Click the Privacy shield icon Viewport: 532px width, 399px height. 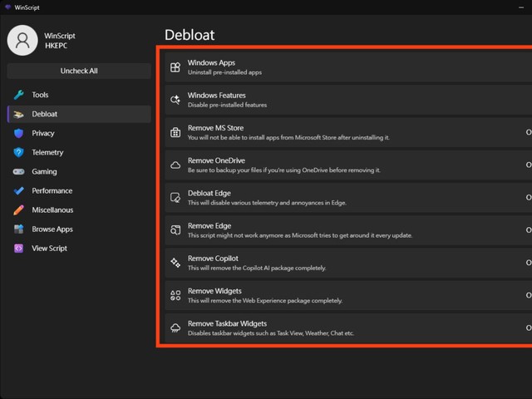pyautogui.click(x=18, y=133)
